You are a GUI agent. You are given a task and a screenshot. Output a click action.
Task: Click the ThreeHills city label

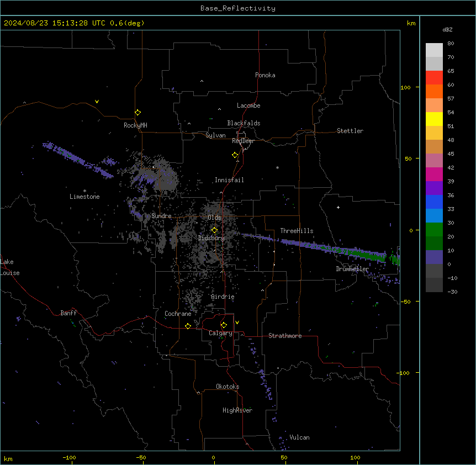(297, 231)
